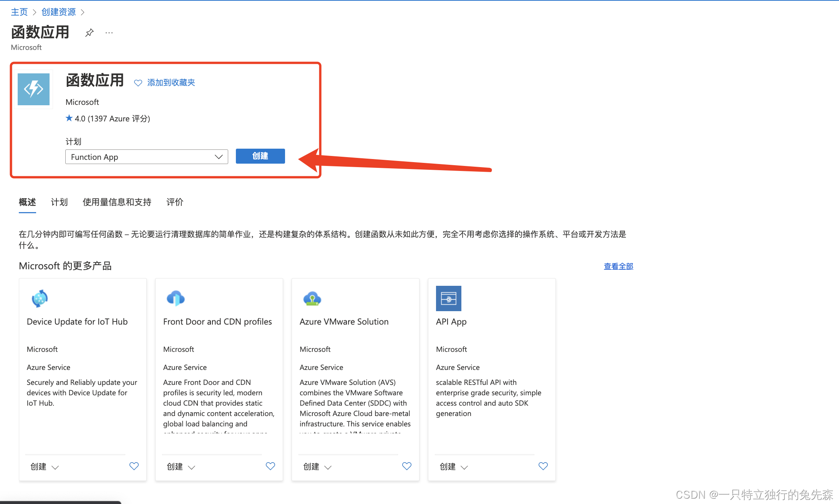Click the 4.0 (1397 Azure 评分) rating text
839x504 pixels.
coord(113,119)
